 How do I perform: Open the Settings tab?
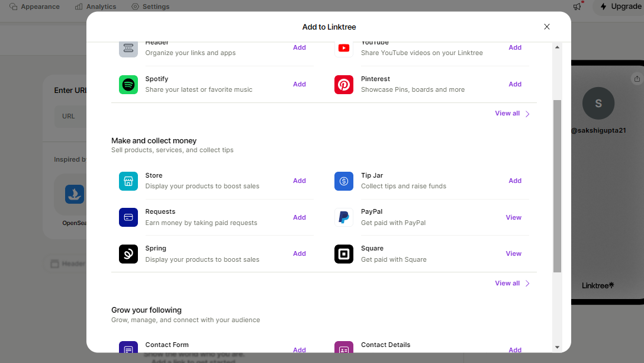(x=150, y=7)
